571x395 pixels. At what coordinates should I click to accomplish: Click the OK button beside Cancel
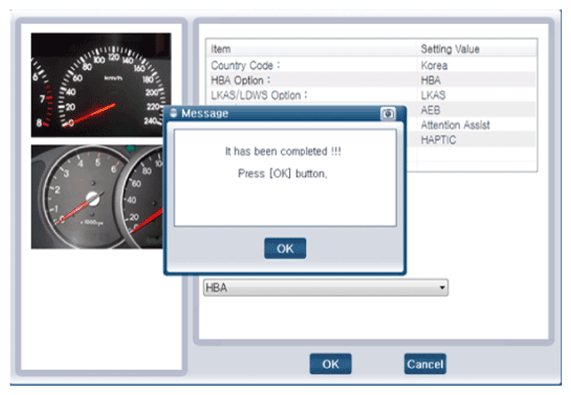click(x=330, y=364)
